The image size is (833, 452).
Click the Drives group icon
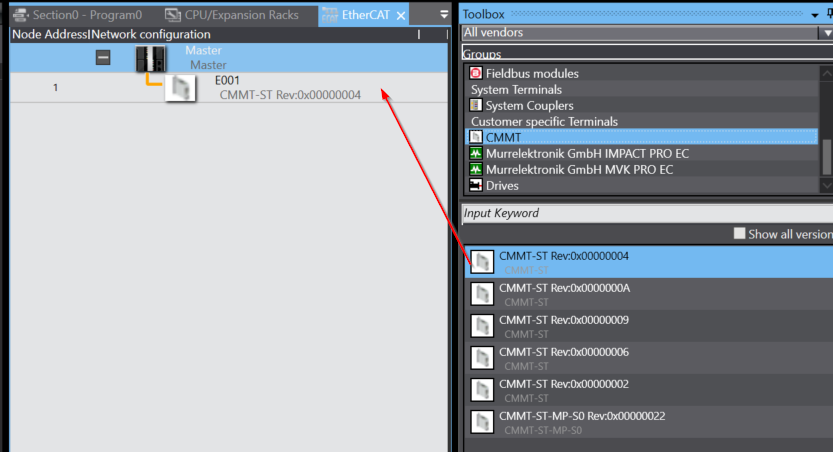pos(476,185)
